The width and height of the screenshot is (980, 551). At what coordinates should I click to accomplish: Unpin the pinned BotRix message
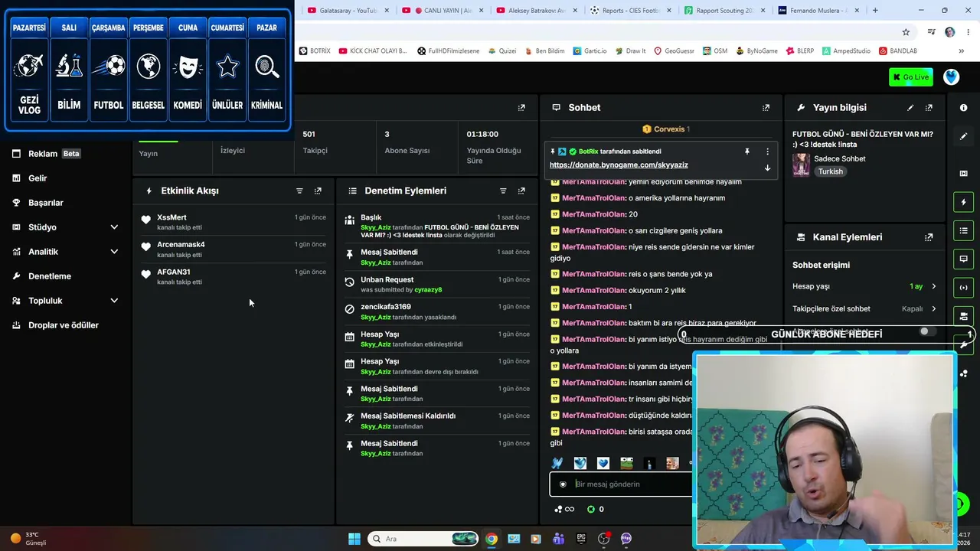coord(747,152)
